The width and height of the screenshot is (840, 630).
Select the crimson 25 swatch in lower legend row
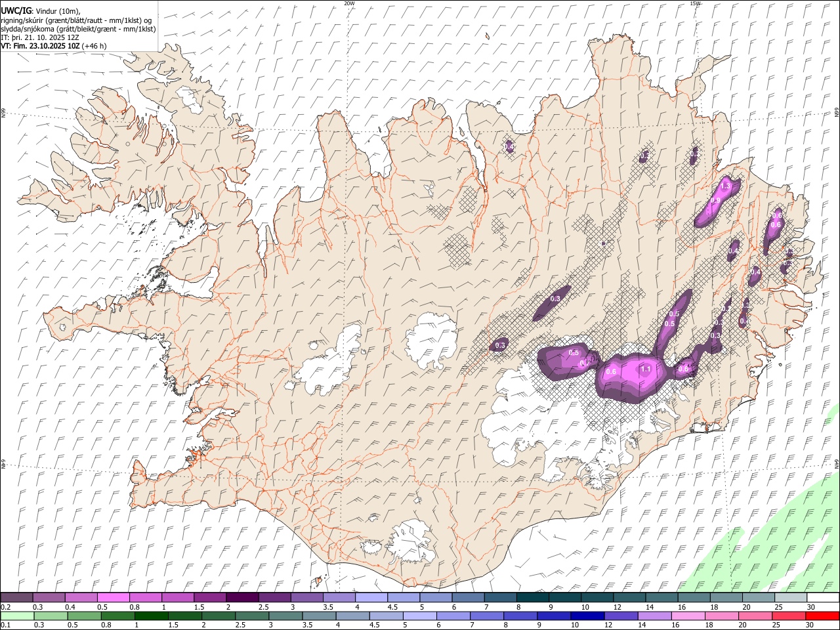coord(789,616)
